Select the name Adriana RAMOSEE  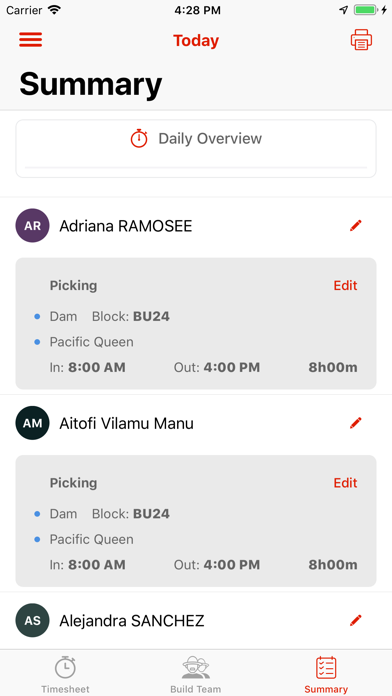126,226
